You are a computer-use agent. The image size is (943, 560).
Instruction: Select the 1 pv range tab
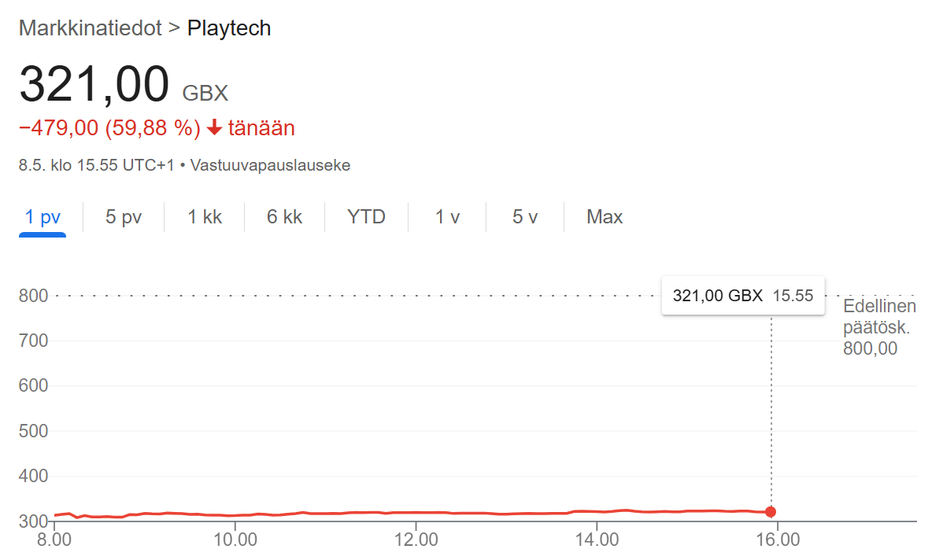click(x=43, y=217)
